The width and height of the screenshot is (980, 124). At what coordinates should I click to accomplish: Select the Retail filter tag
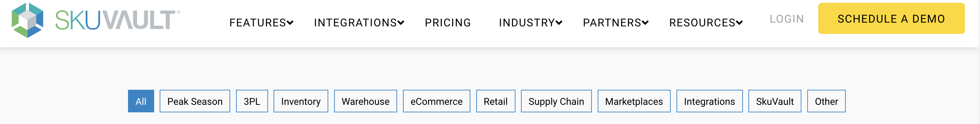496,101
